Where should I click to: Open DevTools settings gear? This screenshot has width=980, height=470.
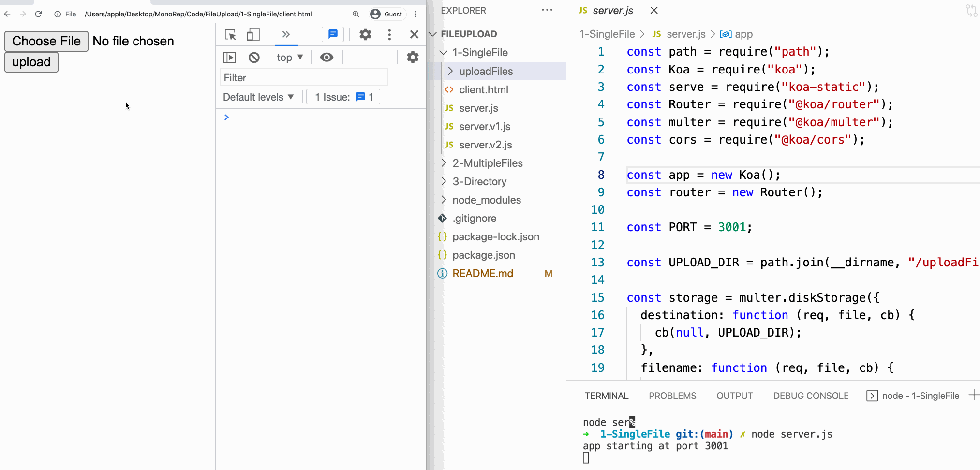[x=365, y=34]
